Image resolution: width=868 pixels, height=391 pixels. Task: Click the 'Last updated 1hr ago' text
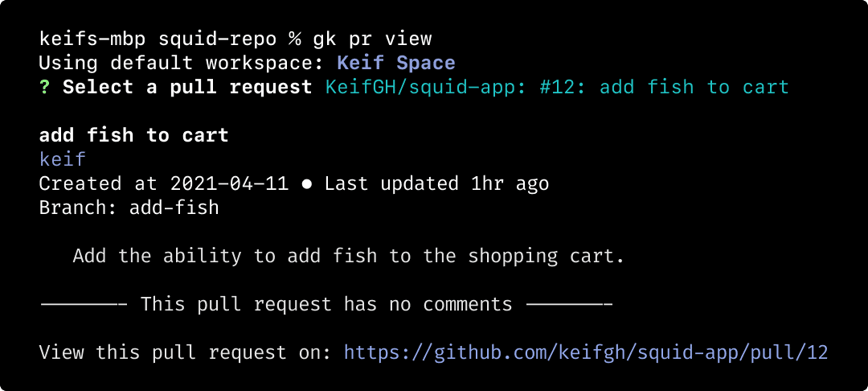pyautogui.click(x=436, y=184)
